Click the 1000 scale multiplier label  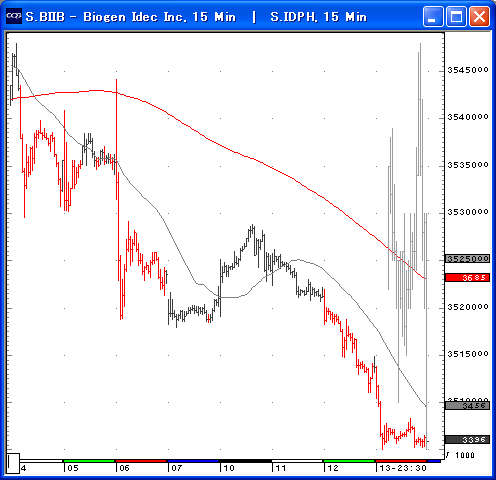pos(465,455)
